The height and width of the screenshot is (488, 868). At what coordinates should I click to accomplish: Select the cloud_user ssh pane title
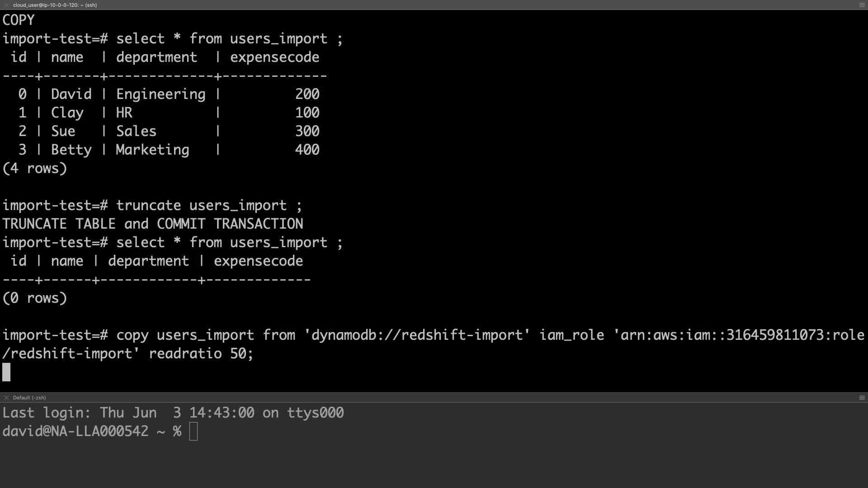(x=55, y=5)
